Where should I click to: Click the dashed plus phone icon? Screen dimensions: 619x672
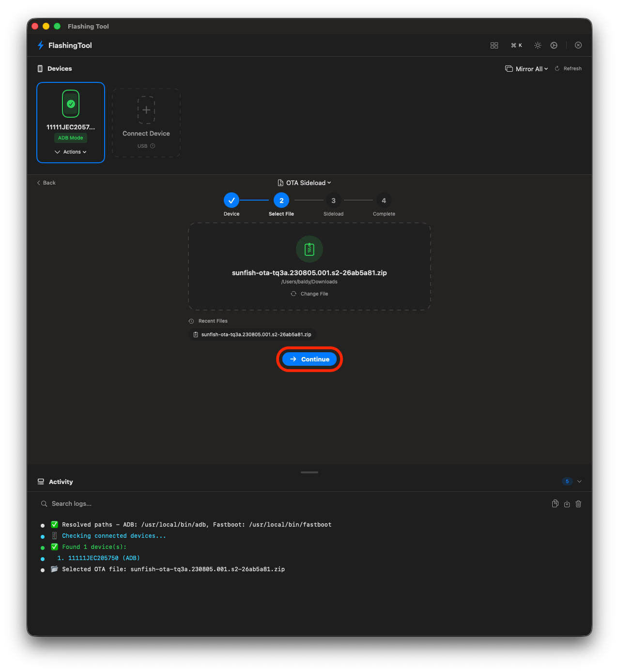point(146,110)
